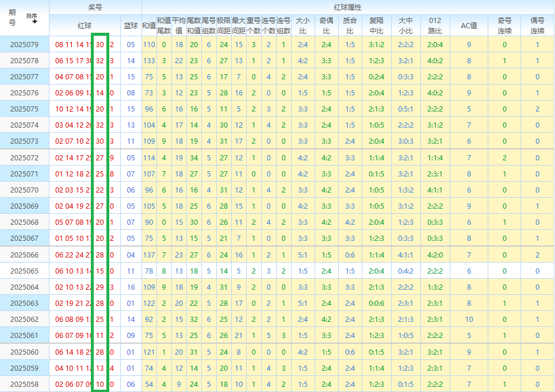Click blue ball 13 in row 2025074
This screenshot has width=555, height=392.
point(131,125)
